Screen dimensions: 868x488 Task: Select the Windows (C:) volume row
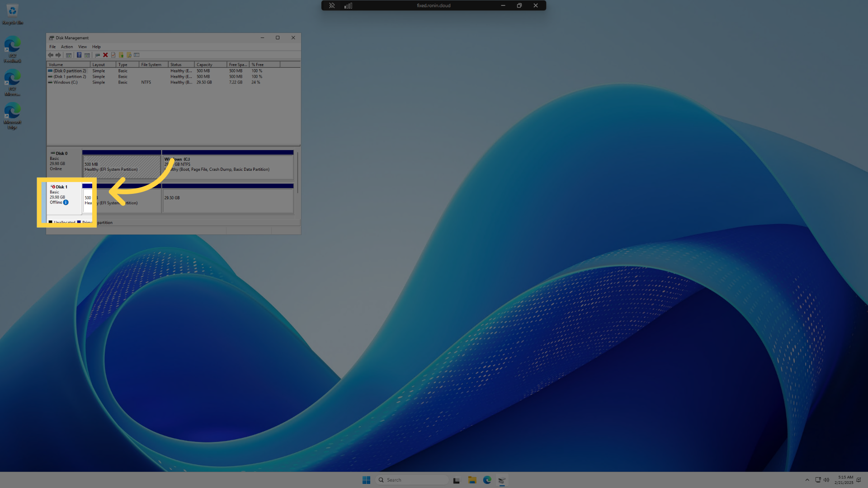pos(174,82)
